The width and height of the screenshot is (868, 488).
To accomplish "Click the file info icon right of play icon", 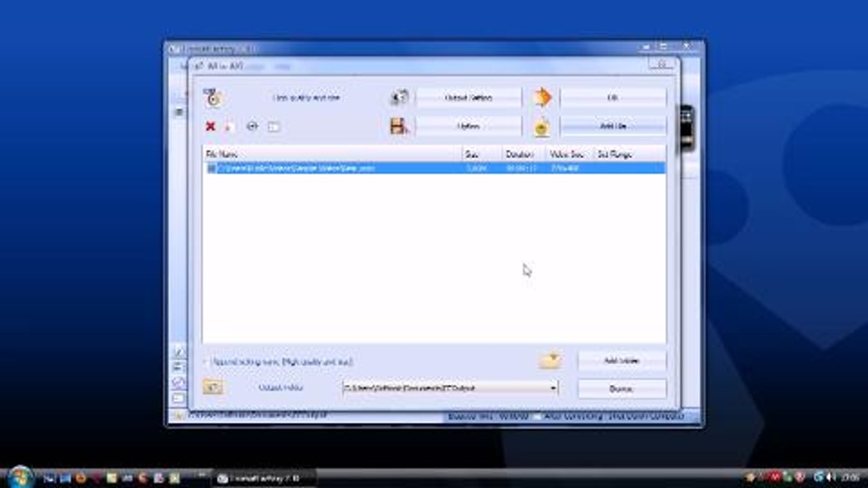I will (x=273, y=127).
